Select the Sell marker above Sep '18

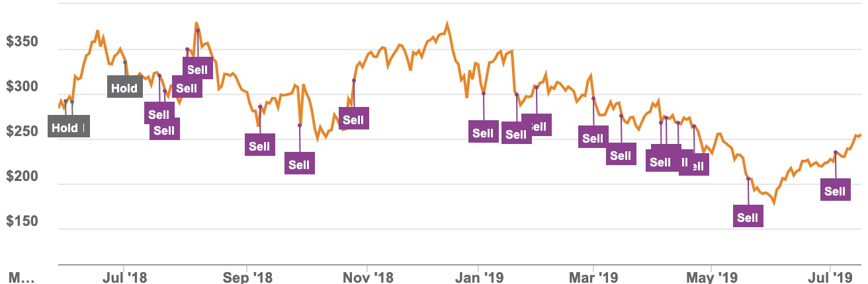point(260,146)
